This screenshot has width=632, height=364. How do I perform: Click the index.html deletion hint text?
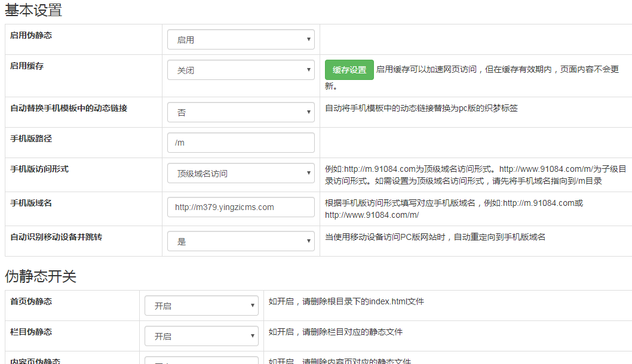(346, 301)
